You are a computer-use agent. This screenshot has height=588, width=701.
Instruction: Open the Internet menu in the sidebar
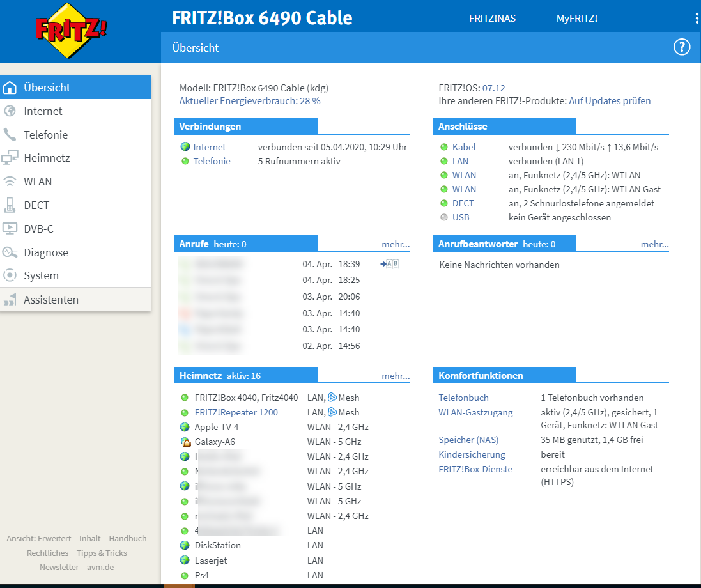[75, 111]
